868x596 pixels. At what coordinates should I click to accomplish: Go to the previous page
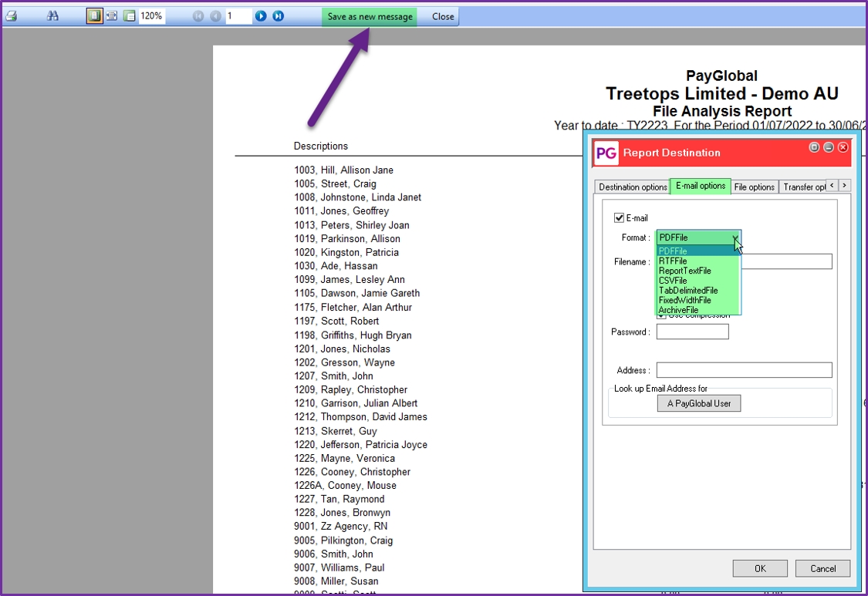point(215,16)
